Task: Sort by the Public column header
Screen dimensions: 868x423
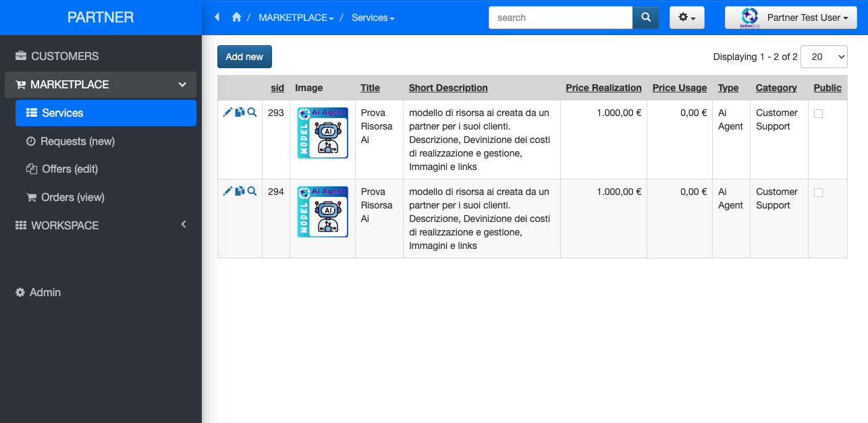Action: pos(828,88)
